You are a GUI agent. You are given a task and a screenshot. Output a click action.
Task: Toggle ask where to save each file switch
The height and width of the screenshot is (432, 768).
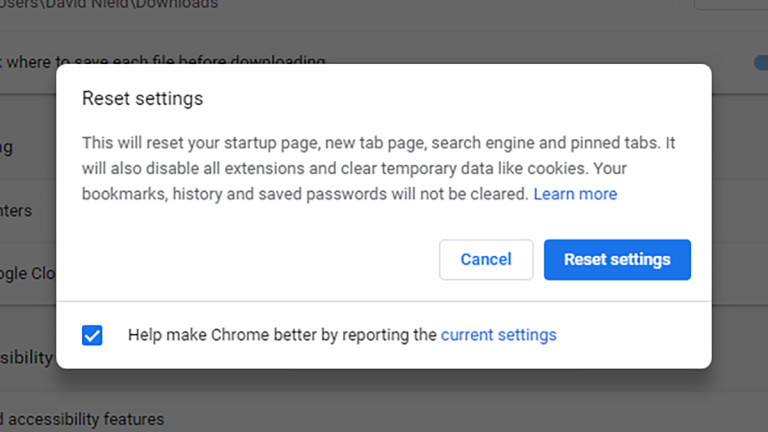pos(760,62)
